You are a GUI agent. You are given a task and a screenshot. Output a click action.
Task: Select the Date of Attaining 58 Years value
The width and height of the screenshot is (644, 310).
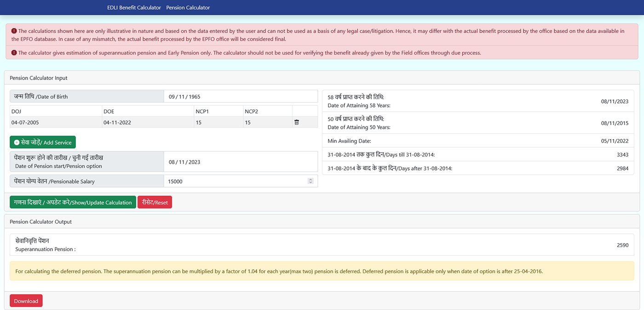click(x=615, y=101)
